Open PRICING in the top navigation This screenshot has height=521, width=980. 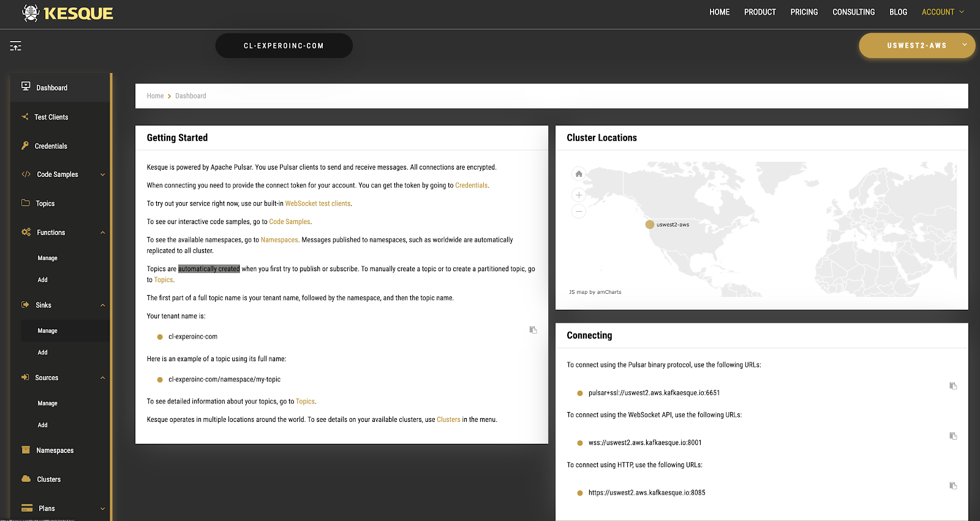804,12
